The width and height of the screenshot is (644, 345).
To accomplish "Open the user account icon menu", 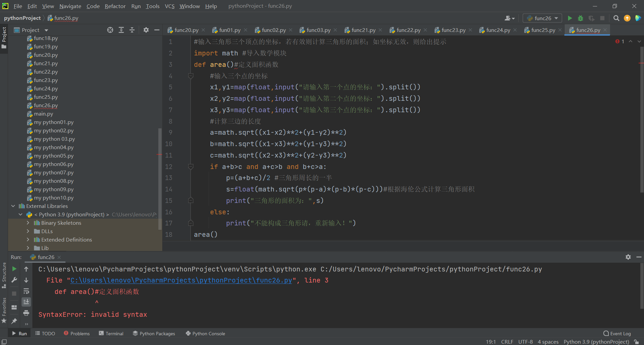I will point(510,18).
